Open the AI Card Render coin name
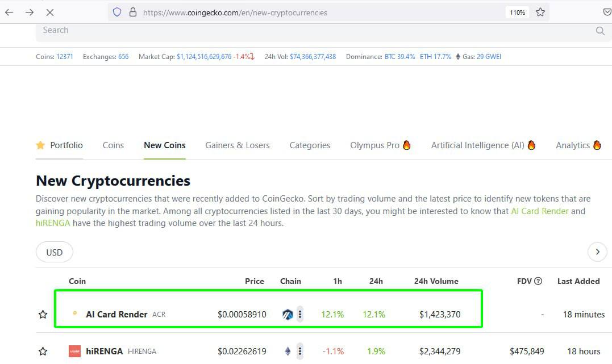Image resolution: width=612 pixels, height=364 pixels. click(x=116, y=315)
